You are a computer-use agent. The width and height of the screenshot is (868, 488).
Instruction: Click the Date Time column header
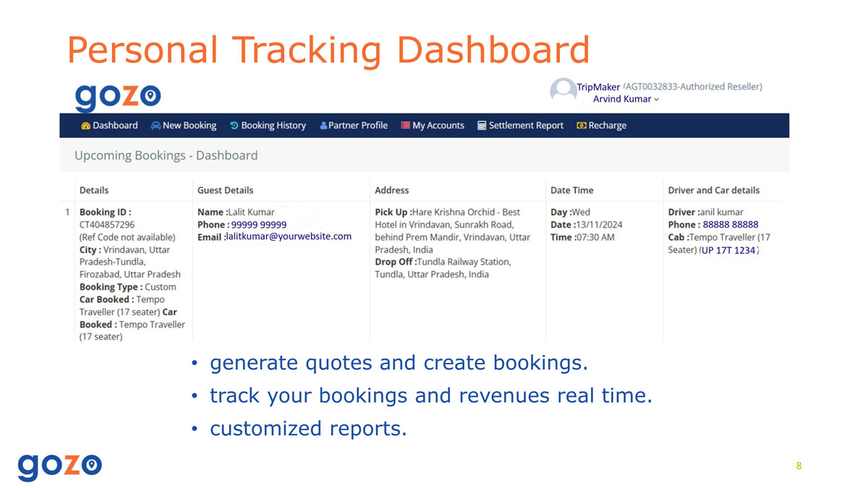571,190
